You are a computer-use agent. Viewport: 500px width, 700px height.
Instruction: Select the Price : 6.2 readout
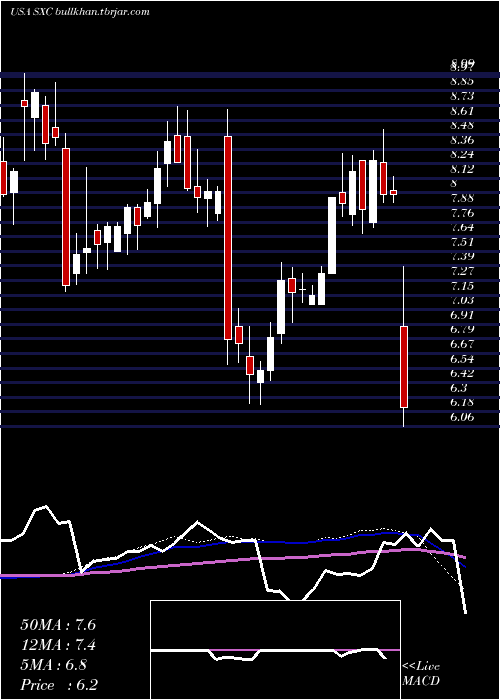click(x=59, y=685)
